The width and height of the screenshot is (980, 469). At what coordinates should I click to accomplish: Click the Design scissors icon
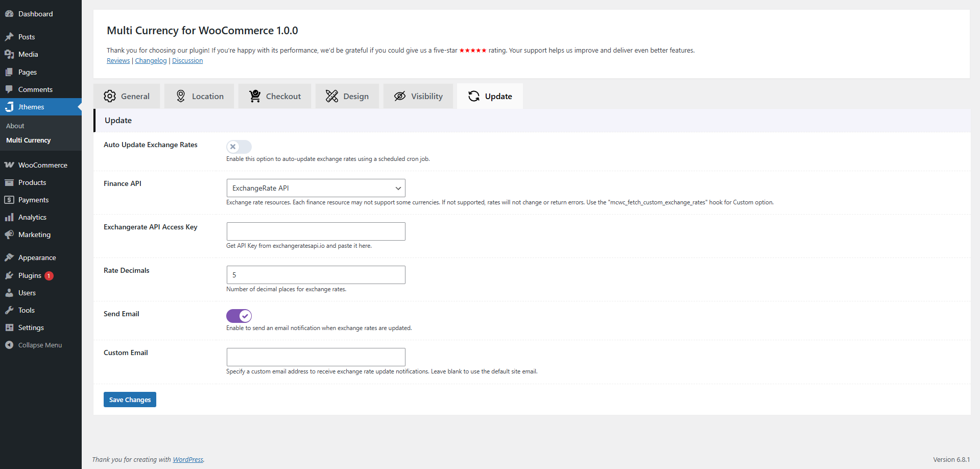(x=331, y=96)
